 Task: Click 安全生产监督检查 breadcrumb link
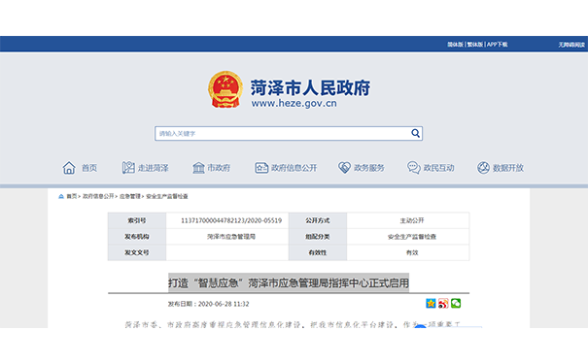(167, 196)
